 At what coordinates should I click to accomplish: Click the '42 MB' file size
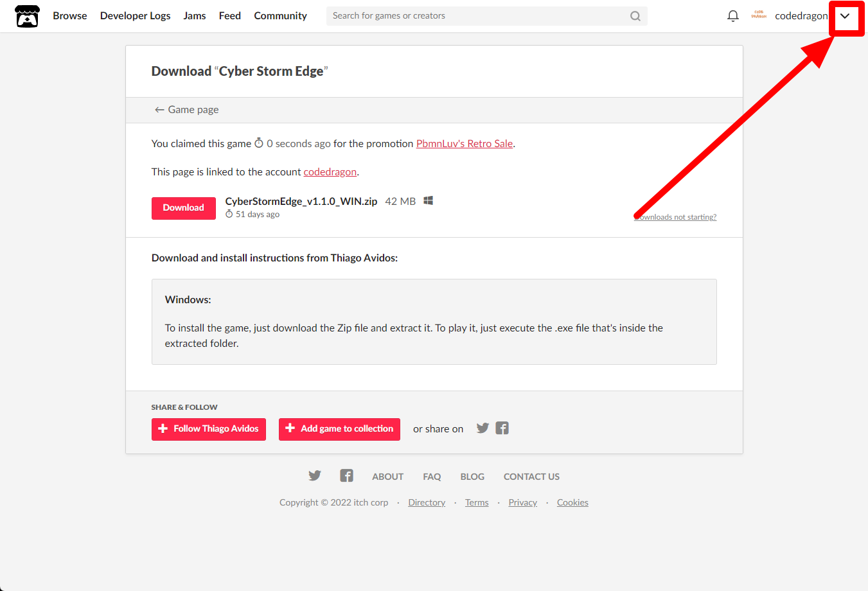pyautogui.click(x=400, y=202)
